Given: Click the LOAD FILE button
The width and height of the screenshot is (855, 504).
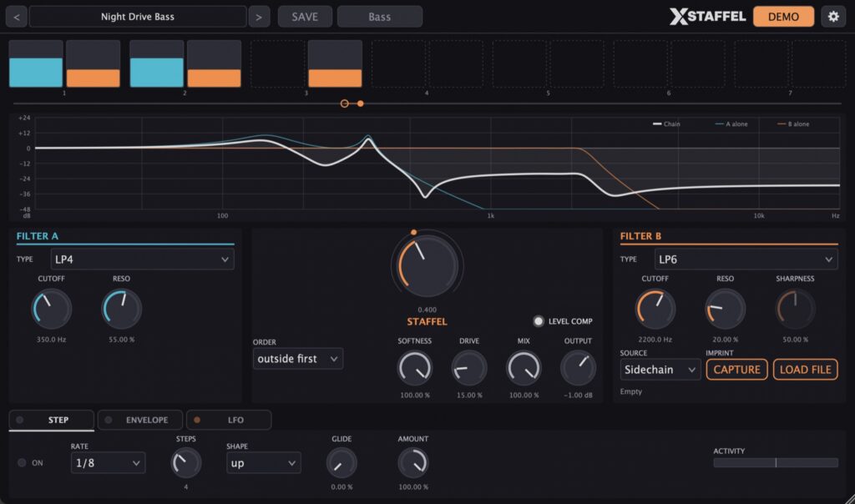Looking at the screenshot, I should pos(806,370).
